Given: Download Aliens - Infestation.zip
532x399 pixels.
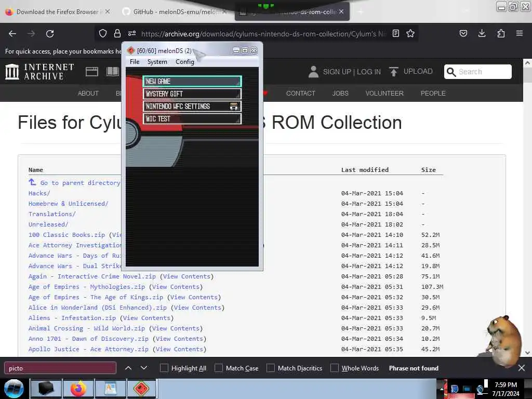Looking at the screenshot, I should coord(72,318).
